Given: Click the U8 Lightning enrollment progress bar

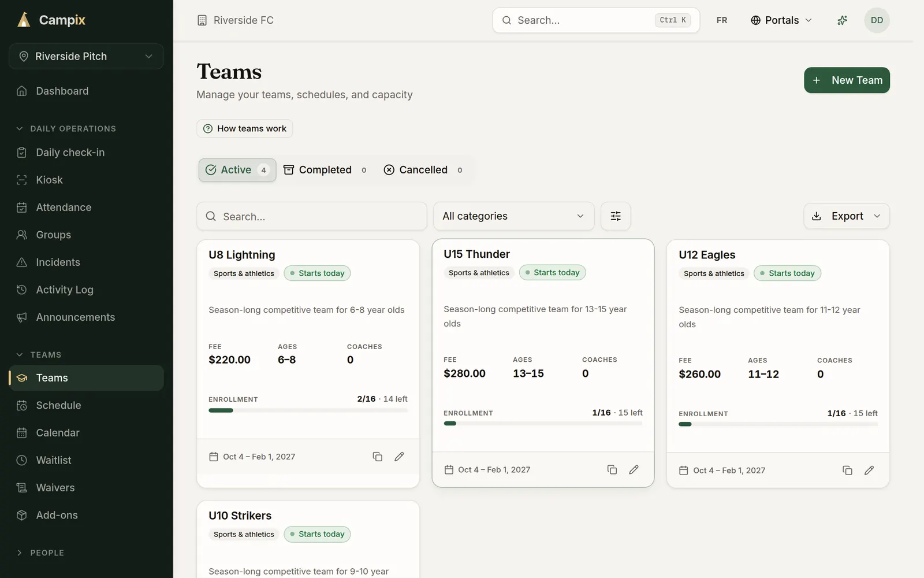Looking at the screenshot, I should point(308,410).
